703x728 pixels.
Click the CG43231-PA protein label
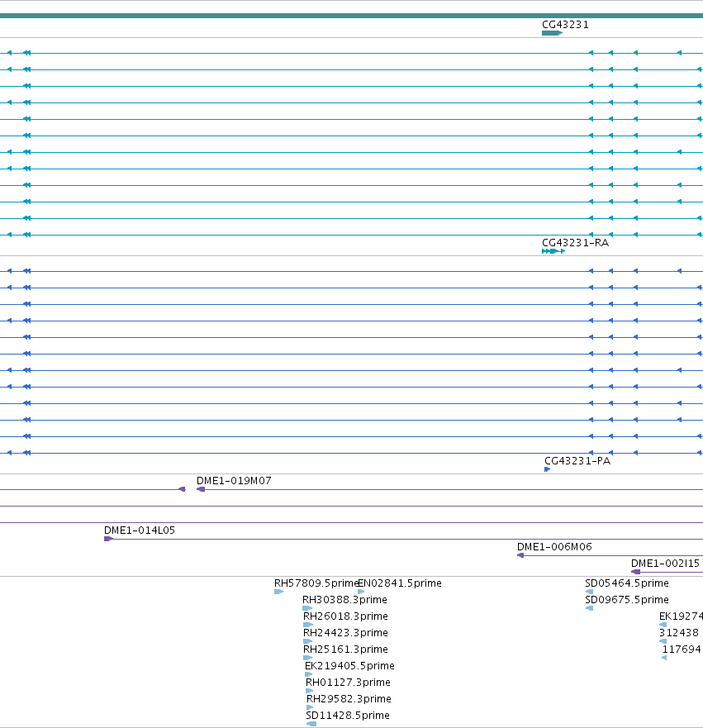tap(577, 461)
